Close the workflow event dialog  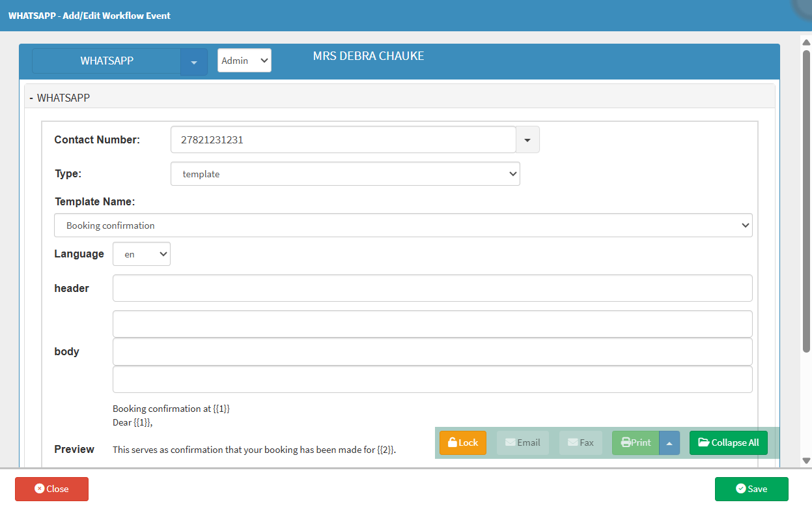(x=51, y=489)
